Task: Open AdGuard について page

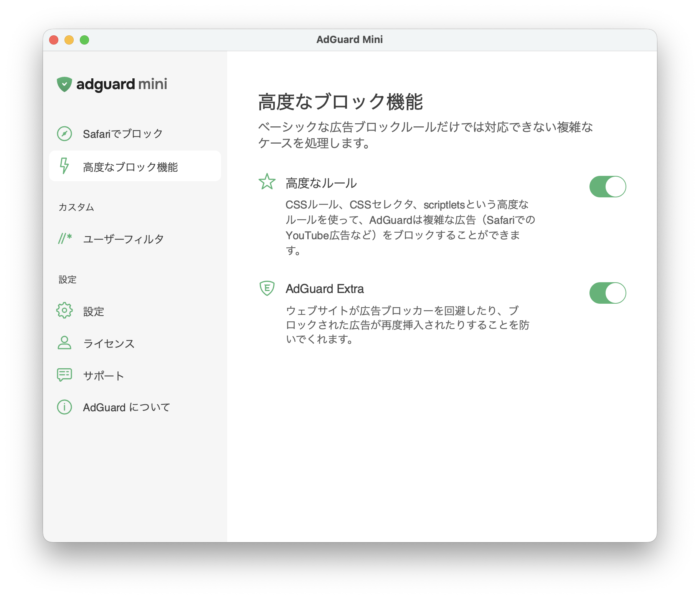Action: pyautogui.click(x=135, y=407)
